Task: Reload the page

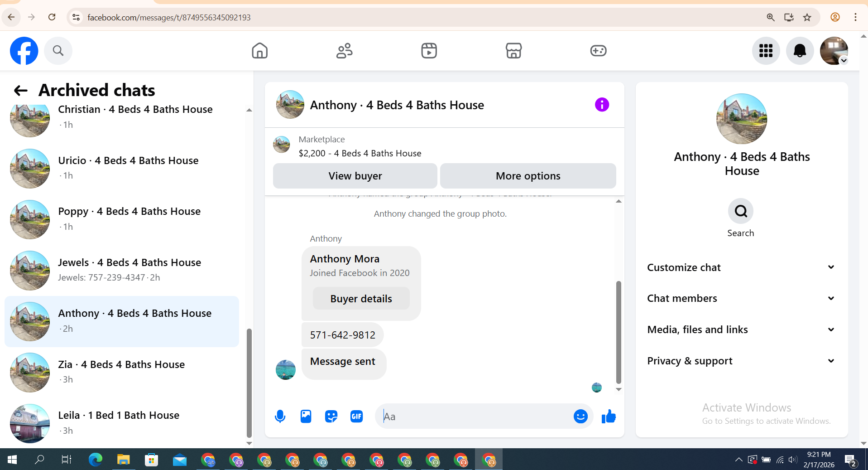Action: [x=52, y=17]
